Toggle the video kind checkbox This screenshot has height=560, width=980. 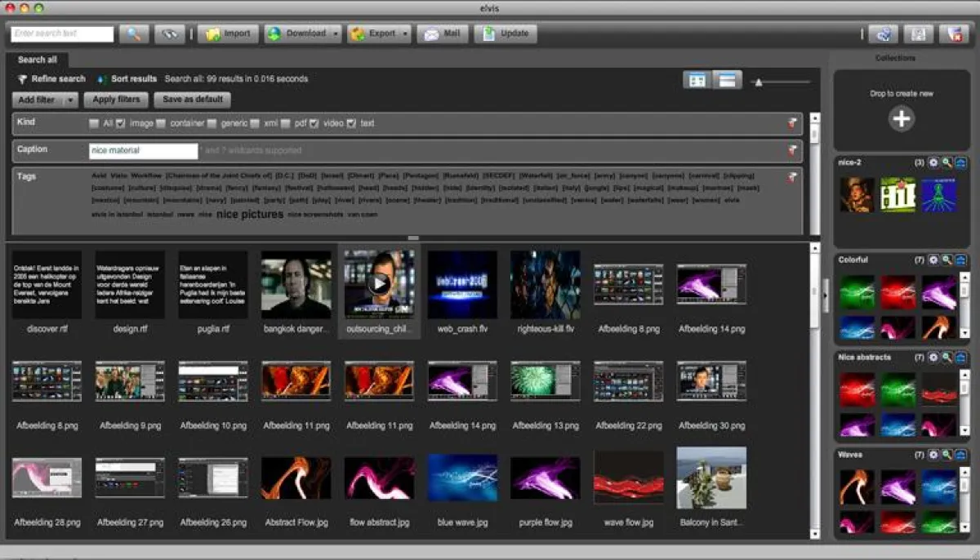click(314, 123)
